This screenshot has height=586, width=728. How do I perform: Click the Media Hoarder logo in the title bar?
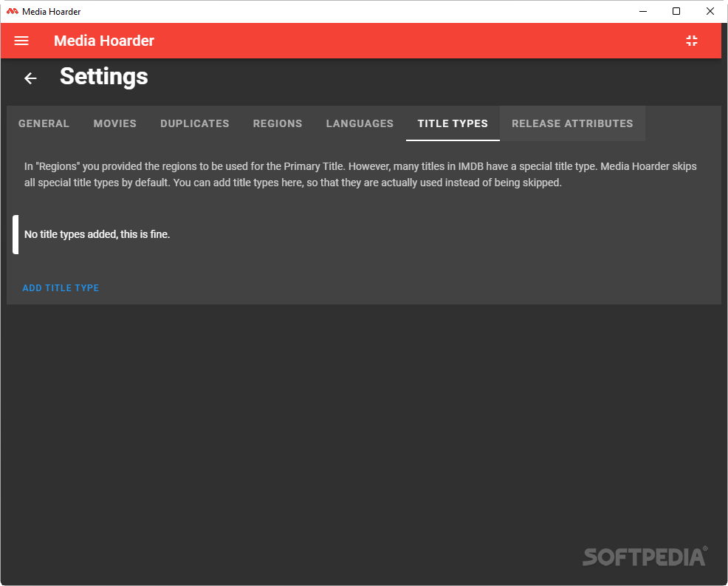click(12, 11)
